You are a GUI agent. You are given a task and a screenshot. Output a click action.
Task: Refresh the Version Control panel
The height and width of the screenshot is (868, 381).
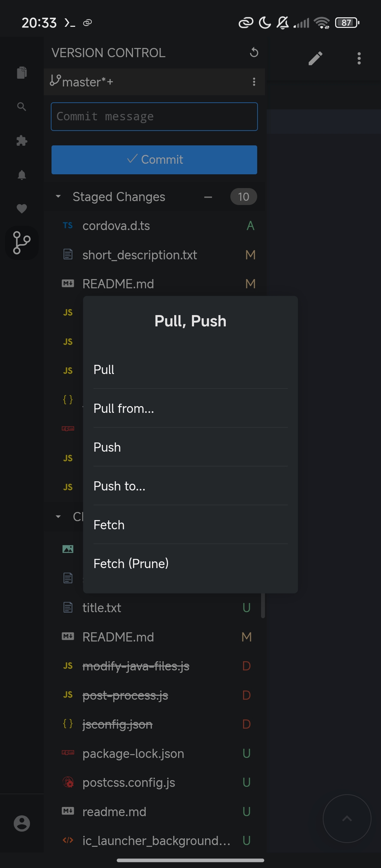click(x=254, y=53)
